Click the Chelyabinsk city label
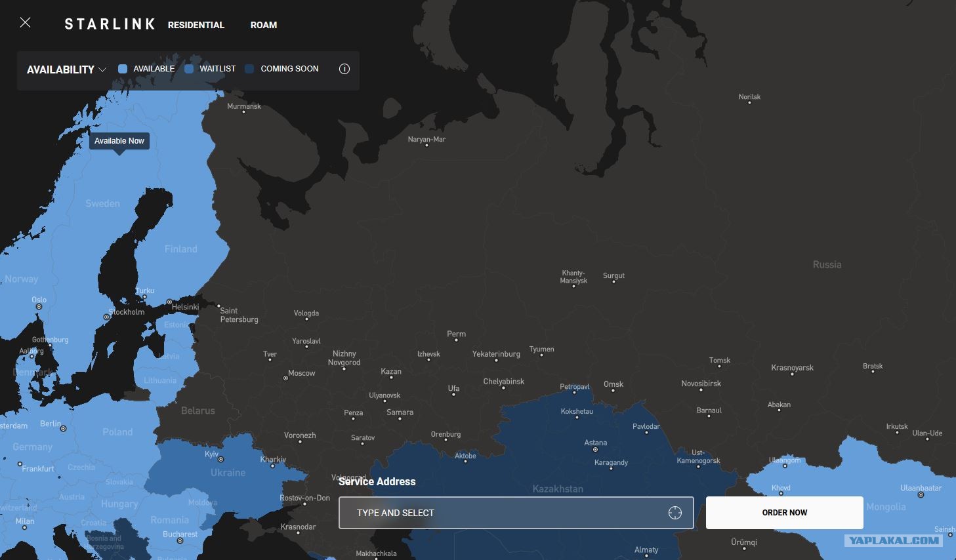This screenshot has width=956, height=560. 504,382
